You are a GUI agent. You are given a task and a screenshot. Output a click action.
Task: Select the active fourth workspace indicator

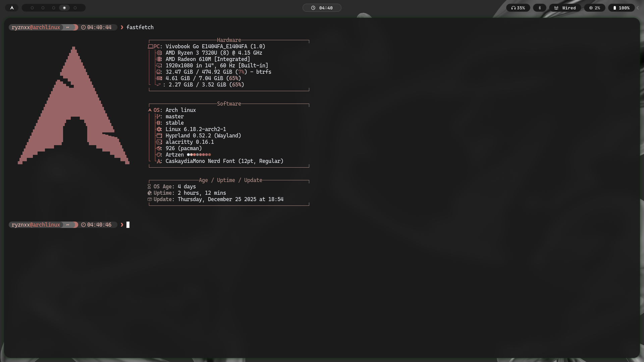tap(64, 8)
